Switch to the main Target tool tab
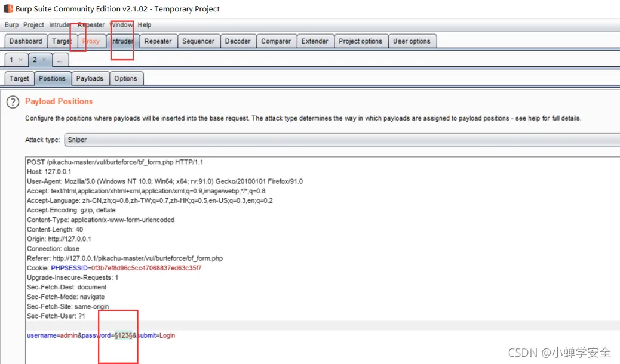The height and width of the screenshot is (364, 620). [x=62, y=41]
